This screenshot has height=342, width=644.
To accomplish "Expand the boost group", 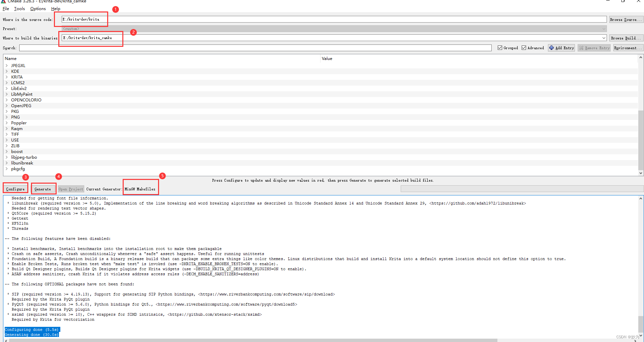I will click(x=6, y=152).
